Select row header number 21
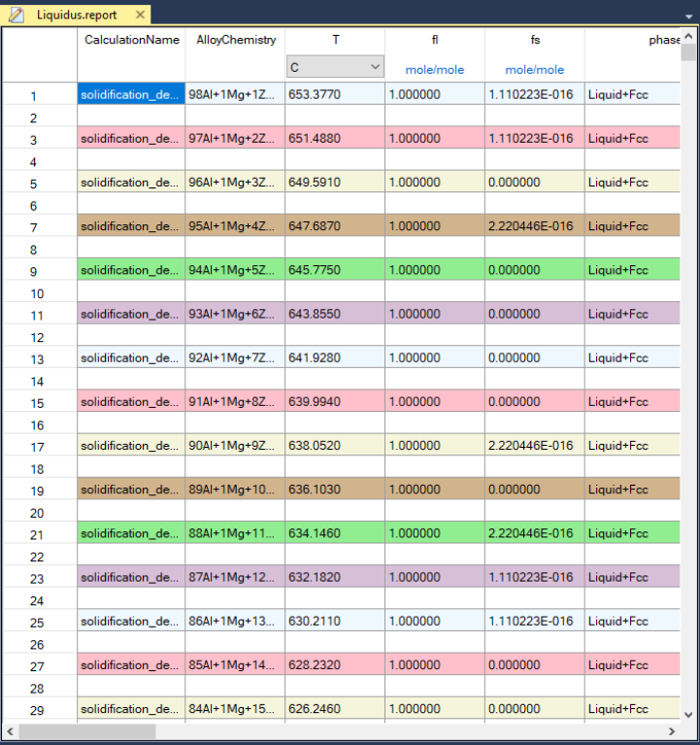 pos(37,535)
